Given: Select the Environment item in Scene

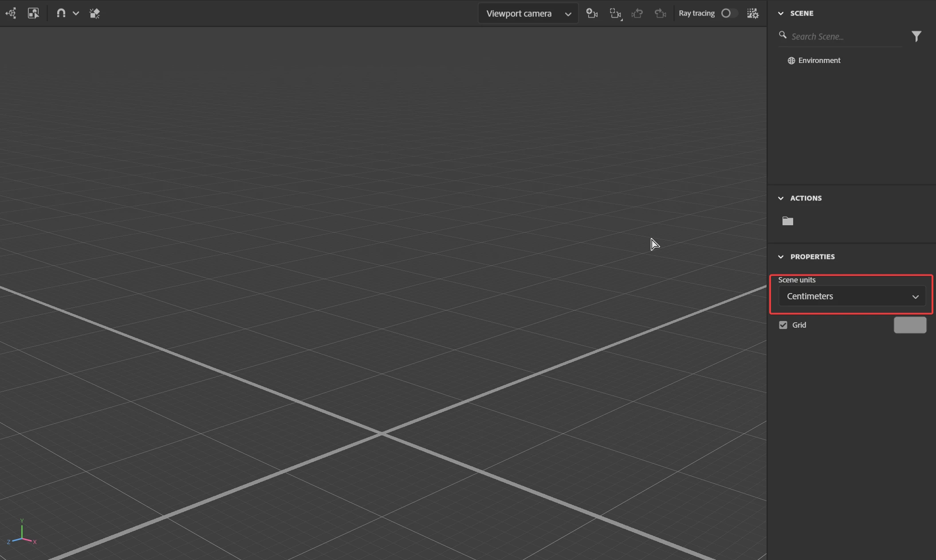Looking at the screenshot, I should click(x=819, y=60).
